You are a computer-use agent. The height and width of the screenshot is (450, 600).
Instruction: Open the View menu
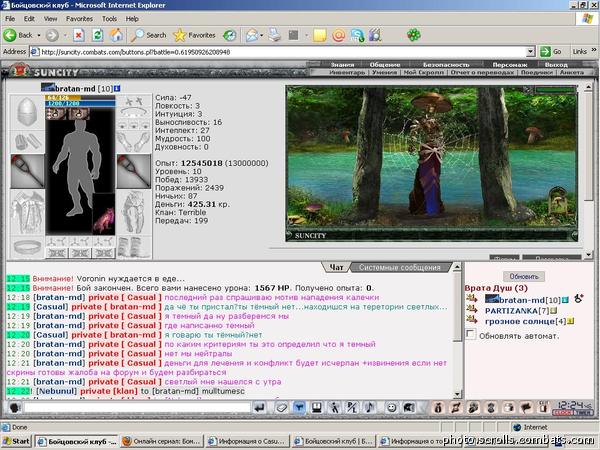pyautogui.click(x=50, y=19)
